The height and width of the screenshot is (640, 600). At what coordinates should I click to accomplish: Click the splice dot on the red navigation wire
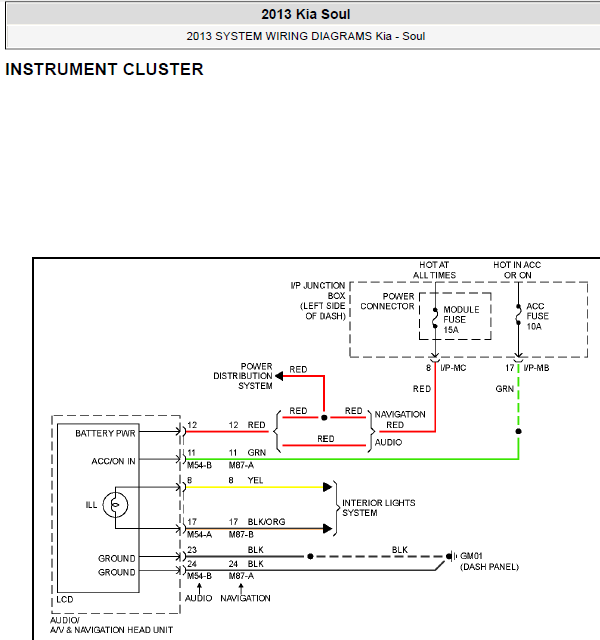coord(324,418)
